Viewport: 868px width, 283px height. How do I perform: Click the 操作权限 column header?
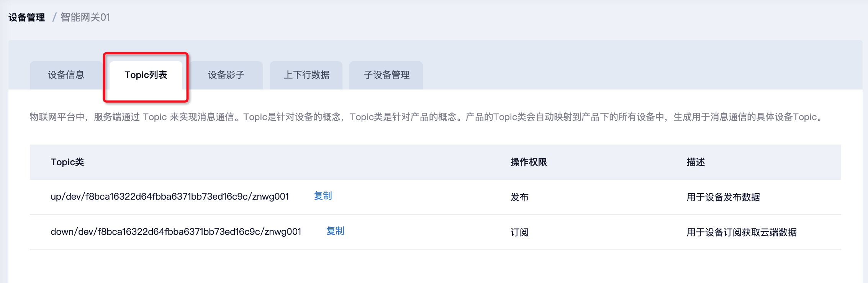click(x=529, y=162)
